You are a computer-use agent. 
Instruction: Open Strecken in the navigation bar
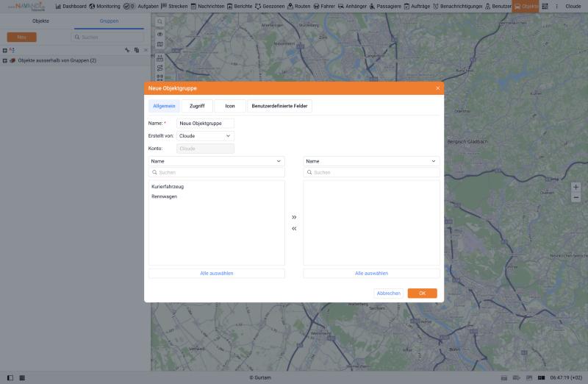(x=174, y=7)
